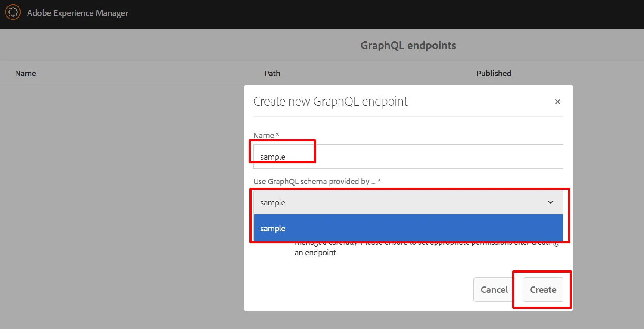Click the GraphQL endpoints page heading
644x329 pixels.
(408, 45)
